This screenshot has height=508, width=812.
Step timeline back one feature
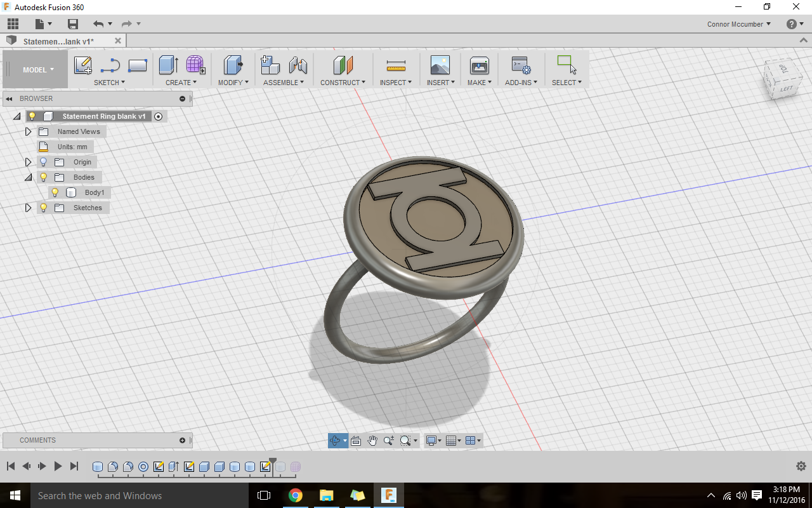26,466
